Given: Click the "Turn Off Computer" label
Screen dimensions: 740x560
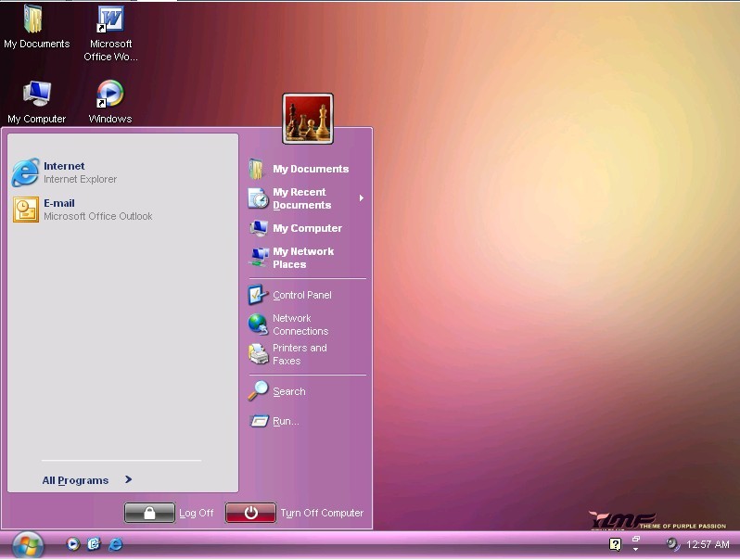Looking at the screenshot, I should pyautogui.click(x=322, y=513).
